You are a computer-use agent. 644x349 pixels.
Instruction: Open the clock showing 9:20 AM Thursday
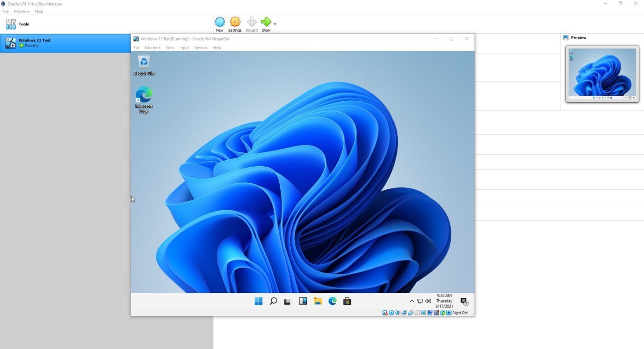click(x=444, y=301)
